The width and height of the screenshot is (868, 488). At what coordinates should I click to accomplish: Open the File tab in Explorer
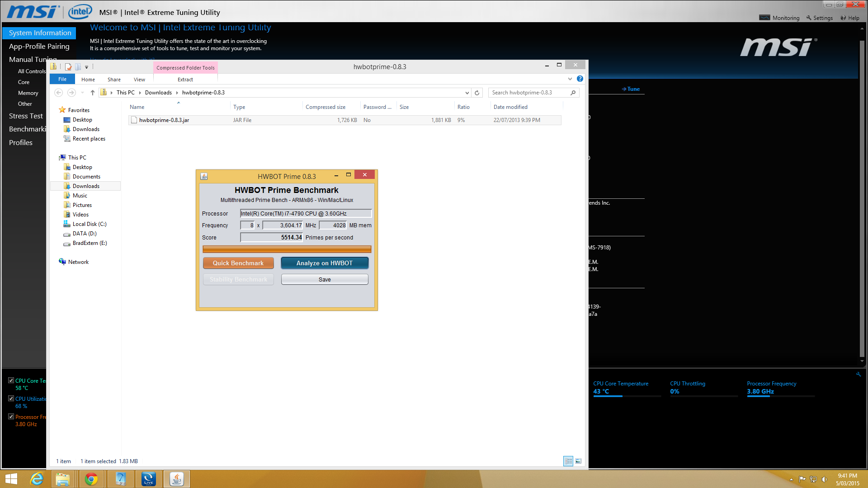point(62,79)
